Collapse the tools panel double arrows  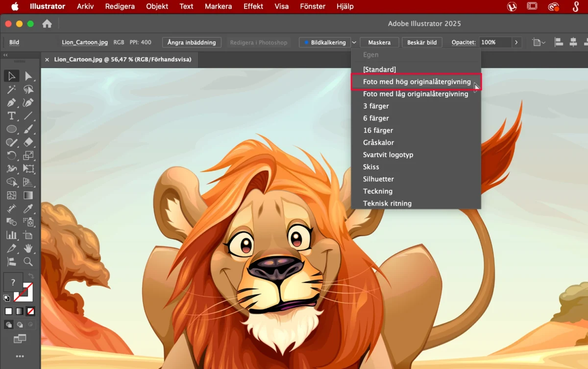click(5, 55)
